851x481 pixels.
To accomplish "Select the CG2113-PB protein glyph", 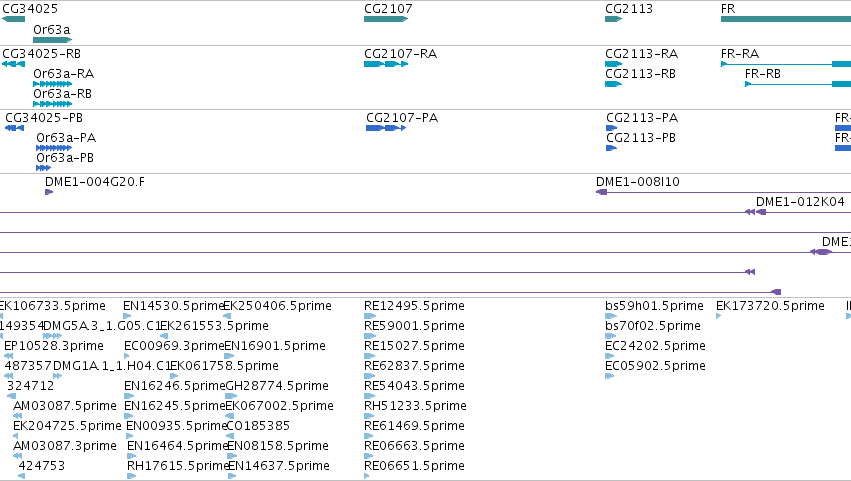I will pos(611,148).
